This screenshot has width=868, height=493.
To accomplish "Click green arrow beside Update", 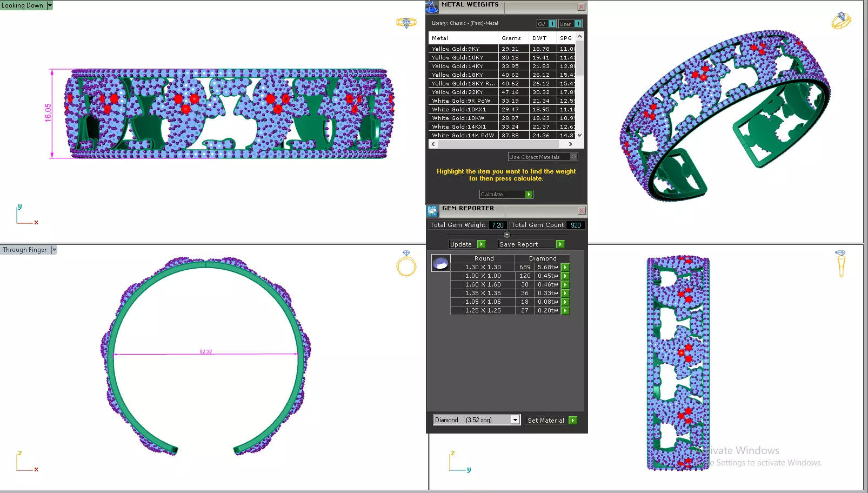I will point(481,244).
